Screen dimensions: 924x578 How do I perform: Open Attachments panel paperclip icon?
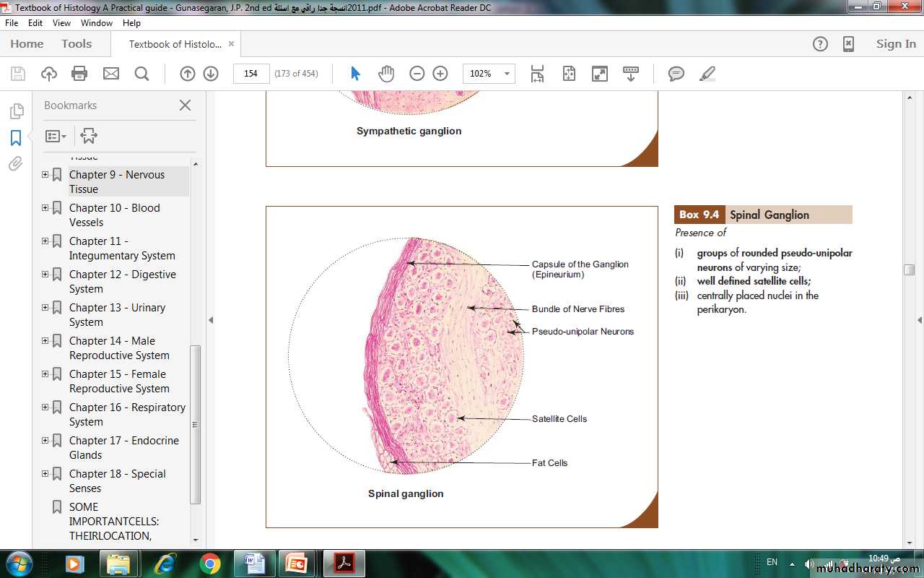point(16,164)
